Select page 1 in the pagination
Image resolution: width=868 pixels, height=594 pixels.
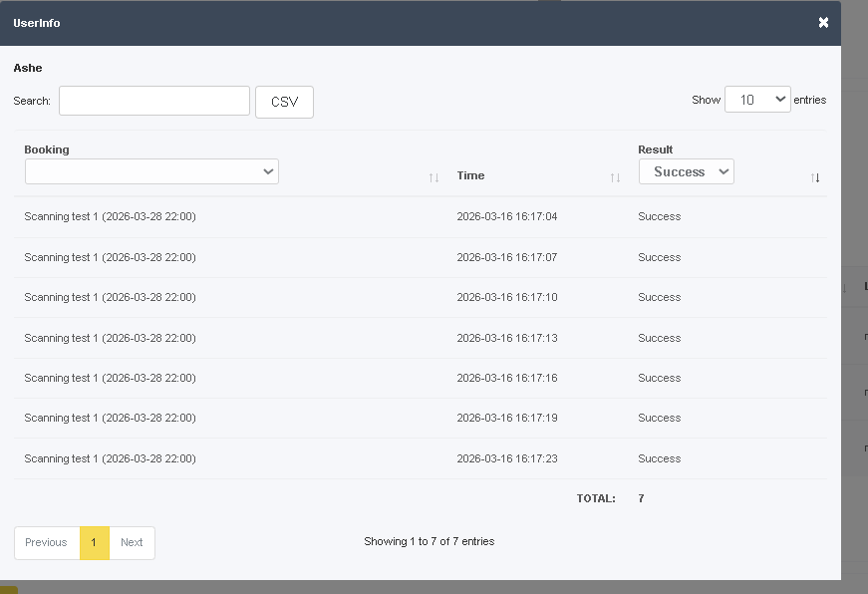(x=94, y=542)
